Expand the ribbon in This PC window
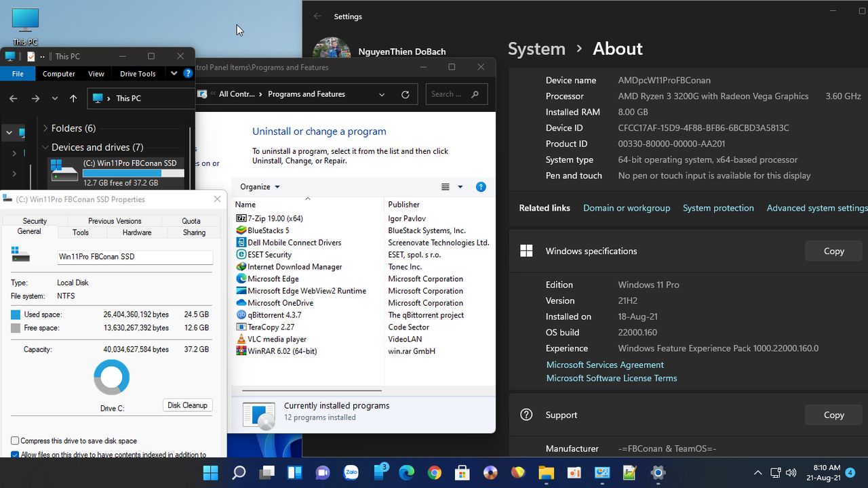868x488 pixels. click(x=174, y=73)
